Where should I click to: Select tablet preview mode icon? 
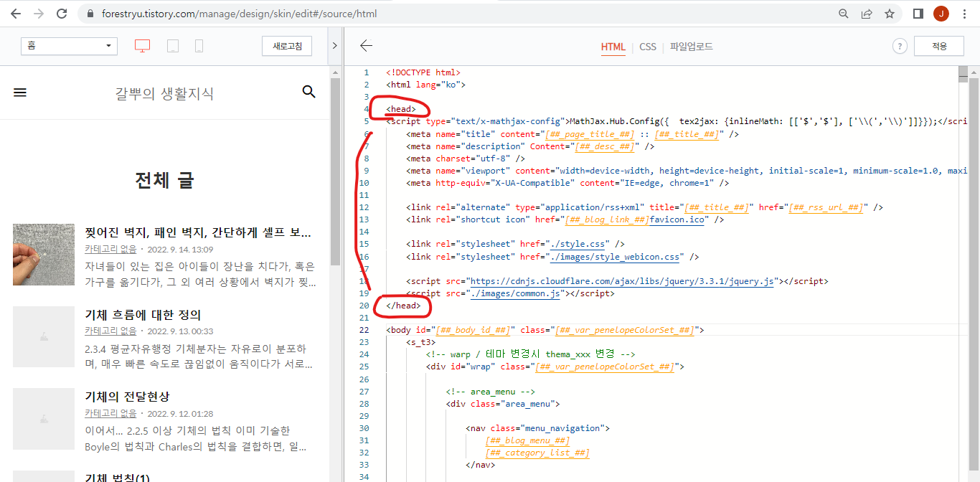[x=173, y=46]
